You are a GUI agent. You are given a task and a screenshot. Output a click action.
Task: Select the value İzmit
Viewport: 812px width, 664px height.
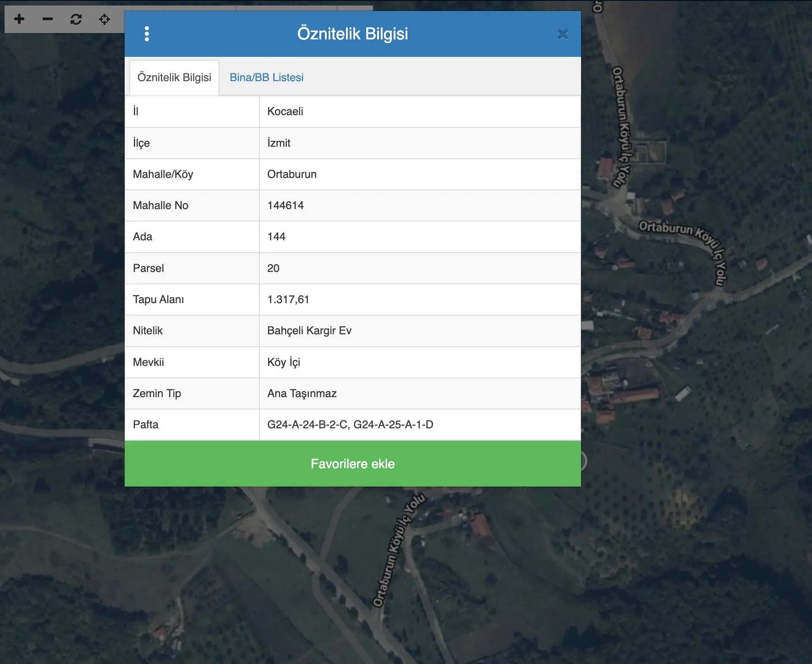[279, 143]
